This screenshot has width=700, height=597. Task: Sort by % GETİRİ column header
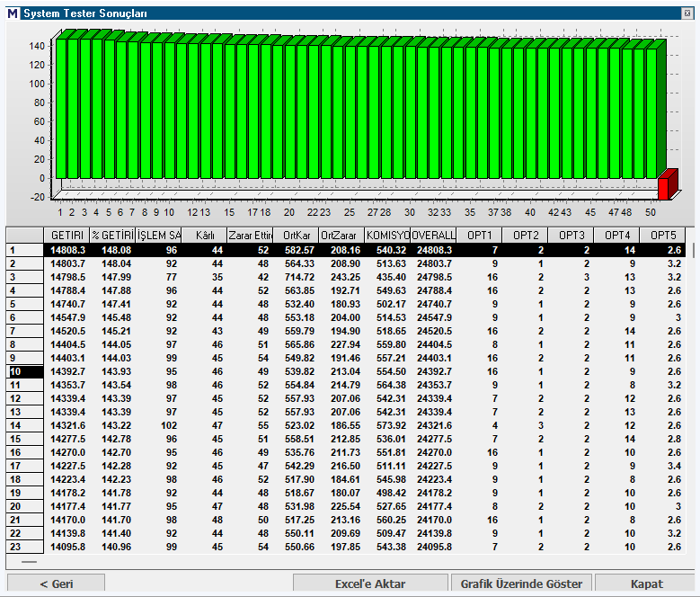pos(113,236)
